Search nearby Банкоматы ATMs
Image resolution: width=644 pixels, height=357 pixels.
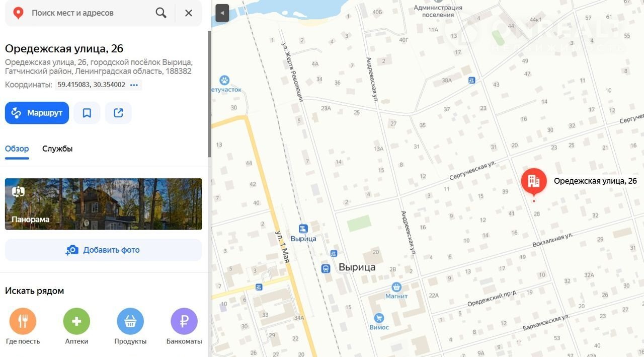(184, 321)
